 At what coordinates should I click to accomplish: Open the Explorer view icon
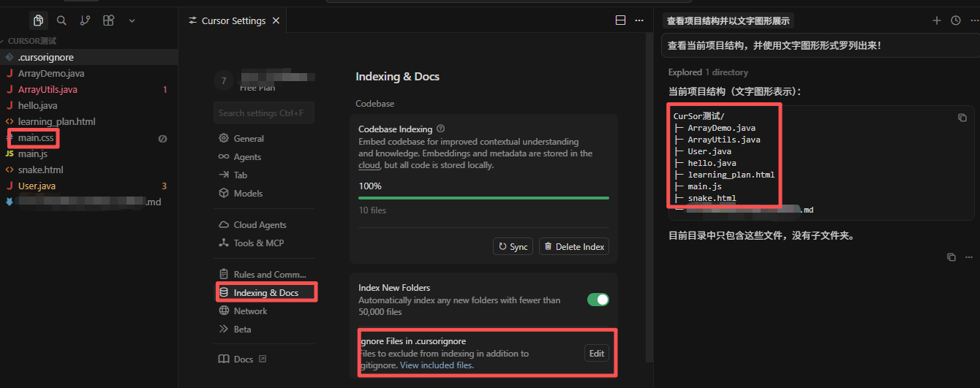click(39, 20)
